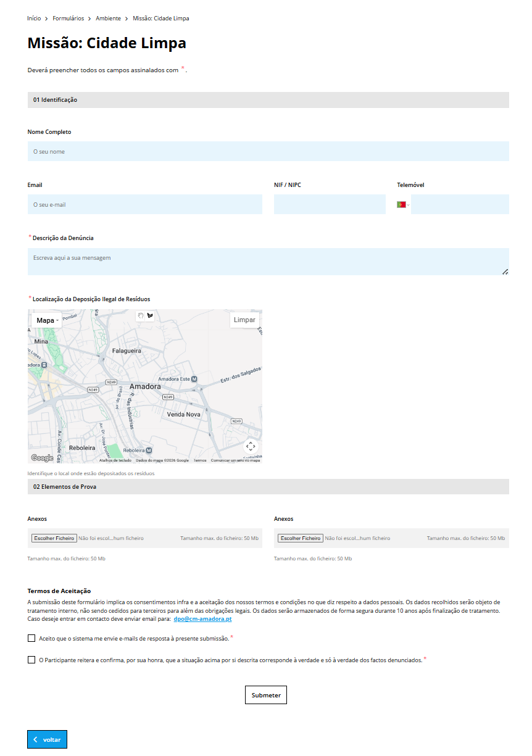
Task: Accept receiving reply e-mails checkbox
Action: [31, 638]
